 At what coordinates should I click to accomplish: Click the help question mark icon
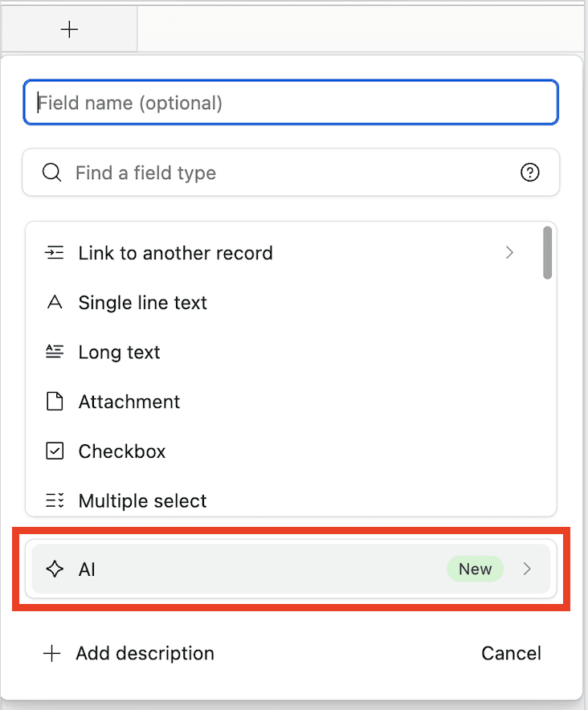[529, 173]
